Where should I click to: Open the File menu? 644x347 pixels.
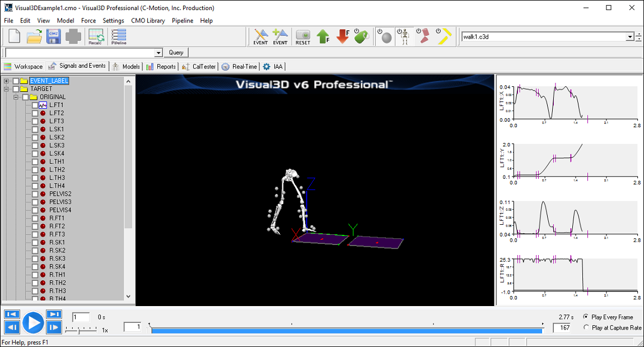pyautogui.click(x=8, y=21)
